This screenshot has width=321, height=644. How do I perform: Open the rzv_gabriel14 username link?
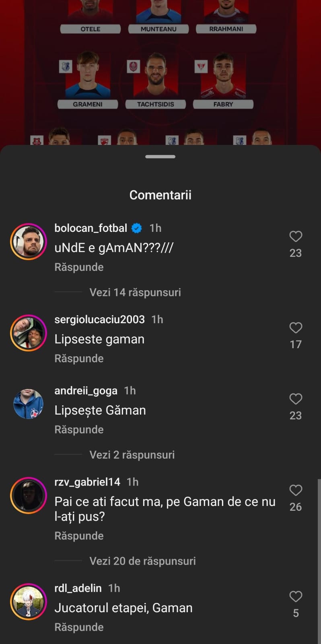coord(87,482)
